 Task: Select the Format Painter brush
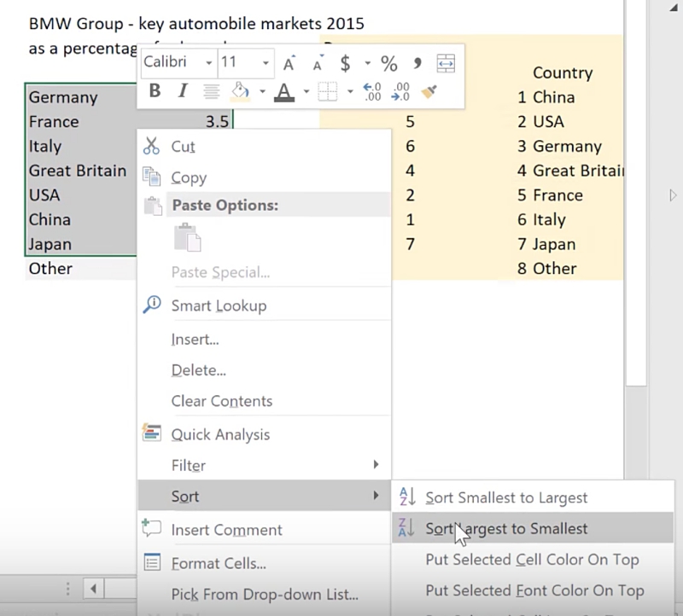tap(429, 91)
